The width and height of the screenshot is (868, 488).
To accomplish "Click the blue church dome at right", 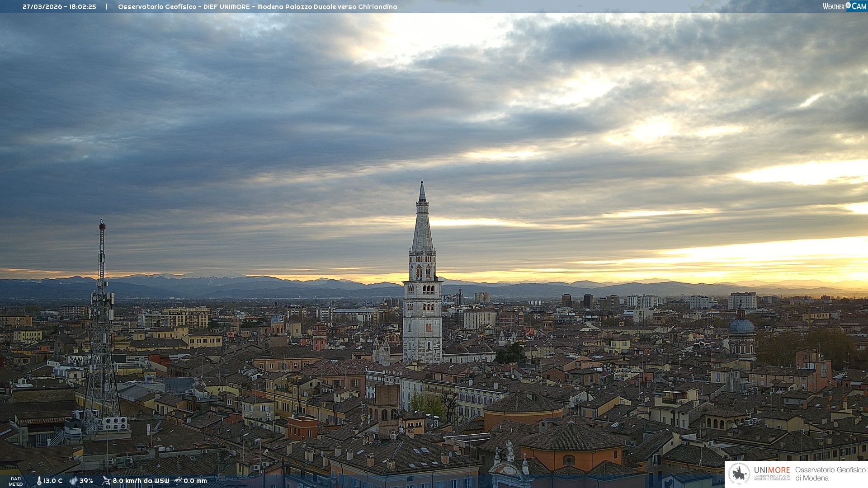I will click(x=741, y=326).
